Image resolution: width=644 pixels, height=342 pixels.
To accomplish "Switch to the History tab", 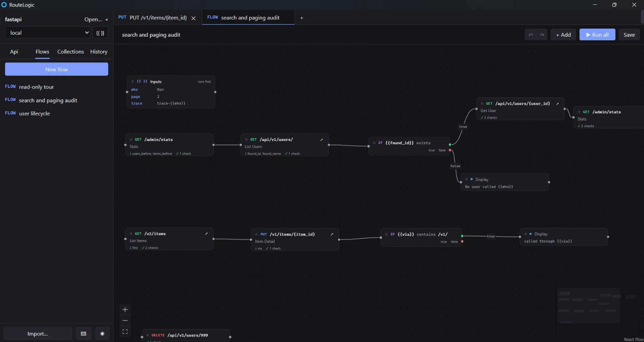I will click(99, 52).
